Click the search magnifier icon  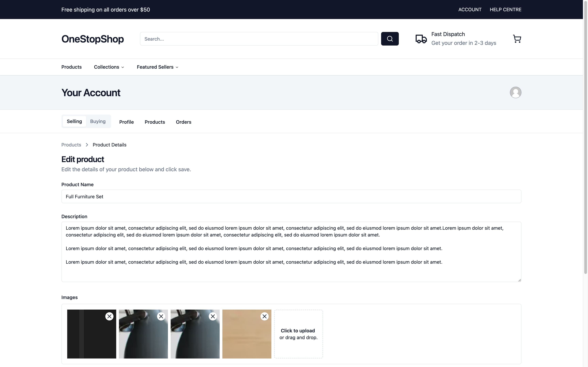390,39
